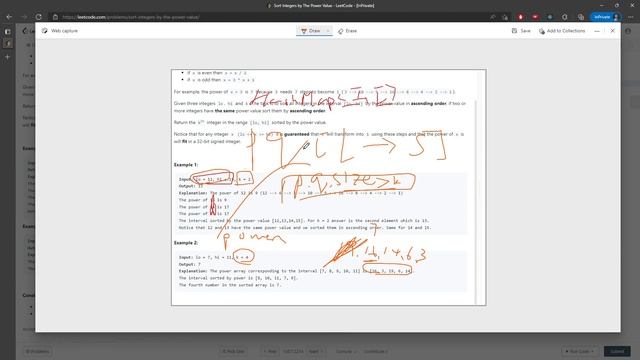640x360 pixels.
Task: Open the second red extension icon
Action: 535,17
